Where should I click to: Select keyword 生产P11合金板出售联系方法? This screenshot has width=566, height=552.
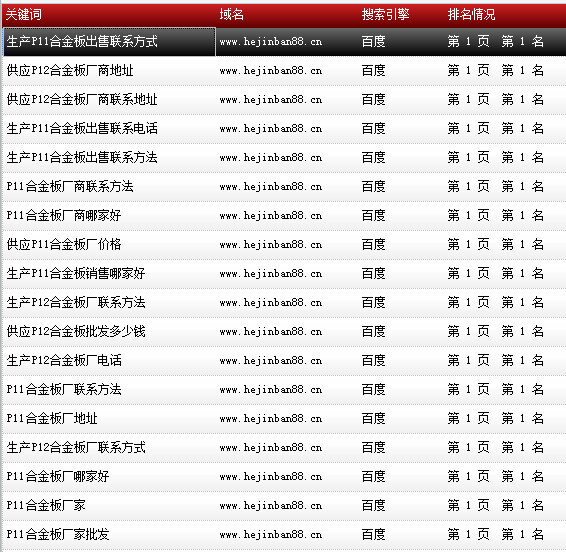tap(82, 157)
